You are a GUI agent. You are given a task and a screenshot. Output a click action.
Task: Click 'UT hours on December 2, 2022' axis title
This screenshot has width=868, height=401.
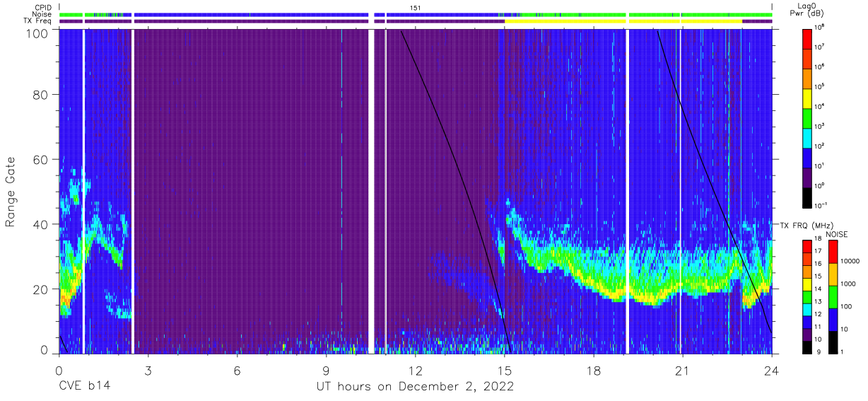415,387
